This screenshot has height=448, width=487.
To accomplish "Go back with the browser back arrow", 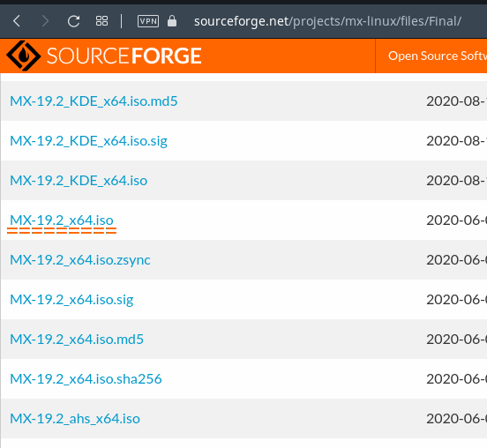I will pos(17,21).
